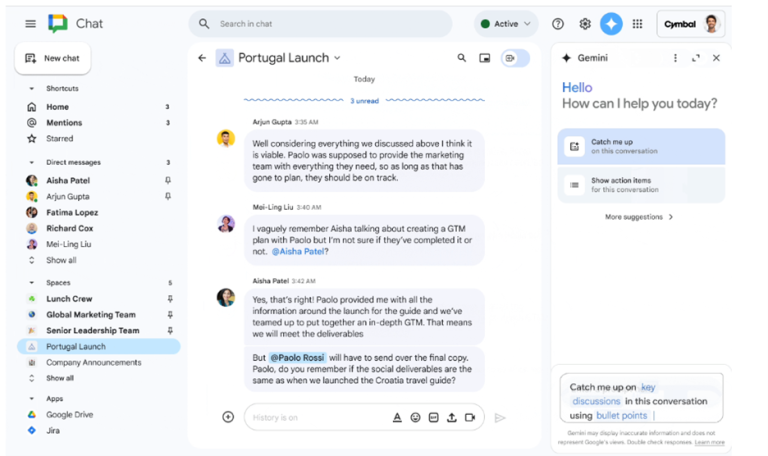Open text formatting options in composer
768x456 pixels.
tap(397, 417)
